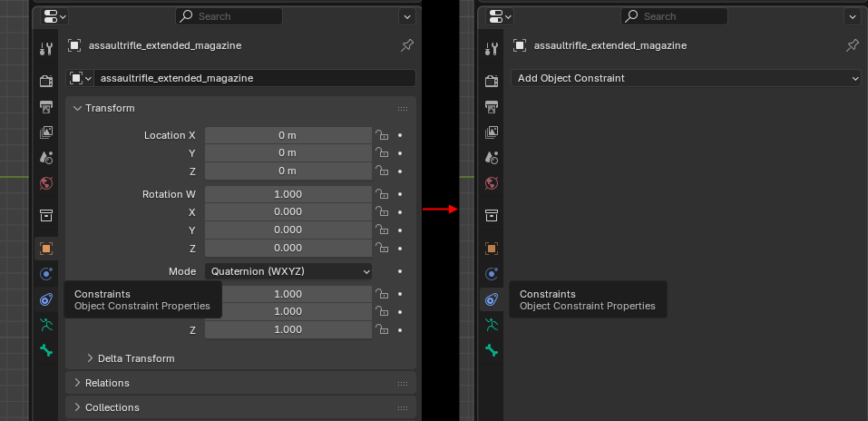Toggle lock for Location Z
Screen dimensions: 868x421
point(382,171)
